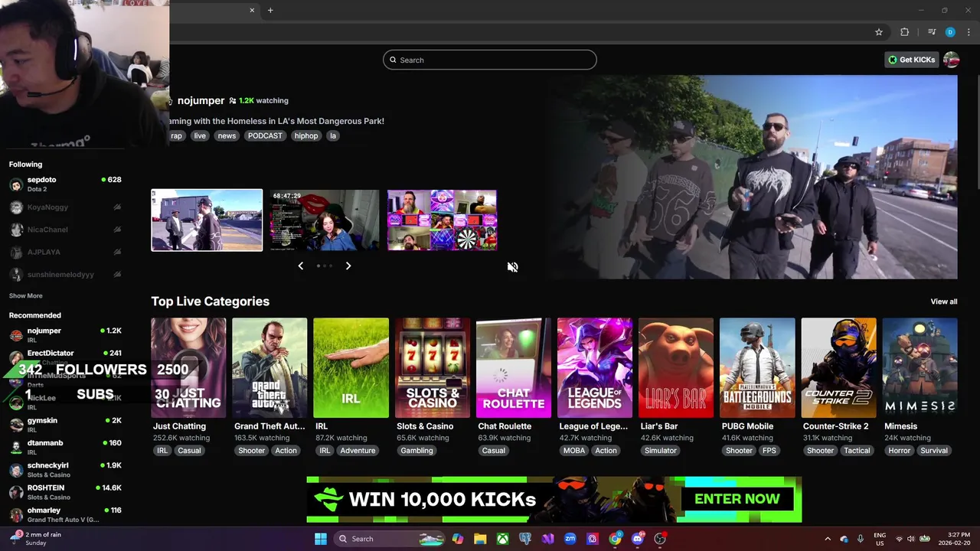Click the Tactical tag under Counter-Strike 2
Viewport: 980px width, 551px height.
pos(857,451)
